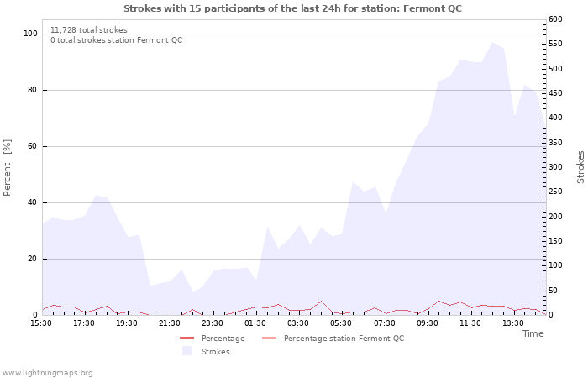Image resolution: width=588 pixels, height=378 pixels.
Task: Click the red Percentage legend line marker
Action: pyautogui.click(x=186, y=339)
